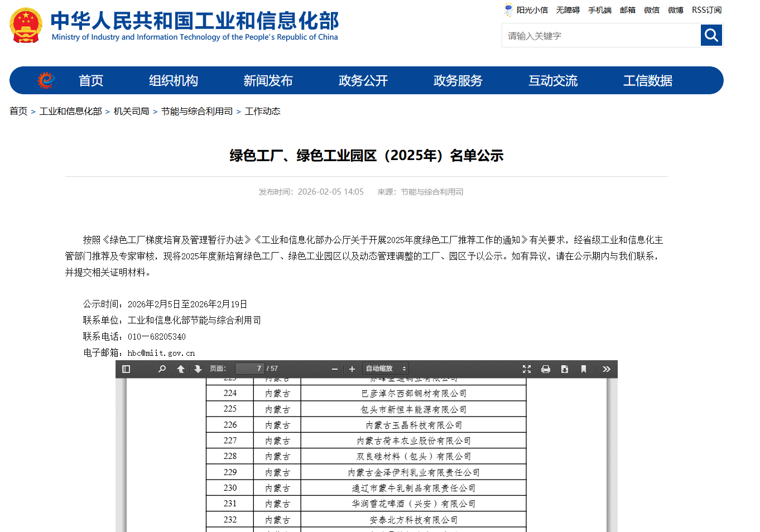Expand more tools in PDF toolbar

tap(607, 369)
